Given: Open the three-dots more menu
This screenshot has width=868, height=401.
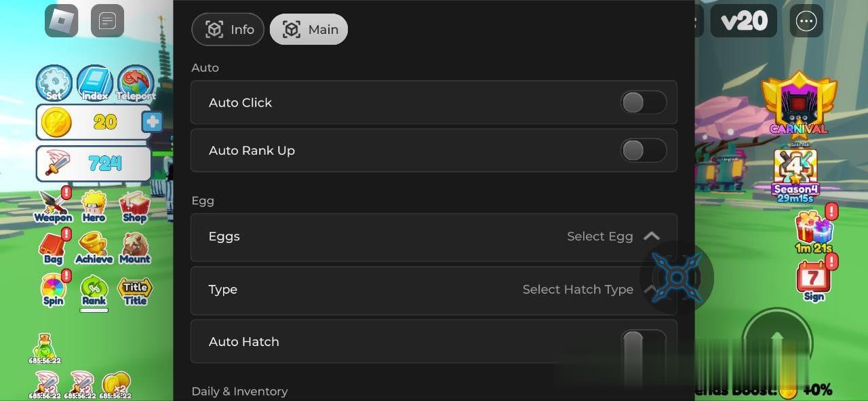Looking at the screenshot, I should point(806,21).
